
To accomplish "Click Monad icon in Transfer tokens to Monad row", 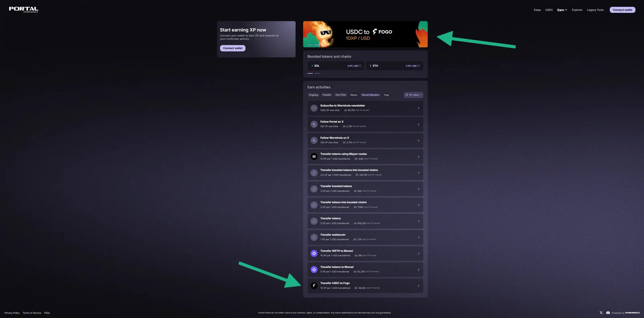I will (x=314, y=270).
